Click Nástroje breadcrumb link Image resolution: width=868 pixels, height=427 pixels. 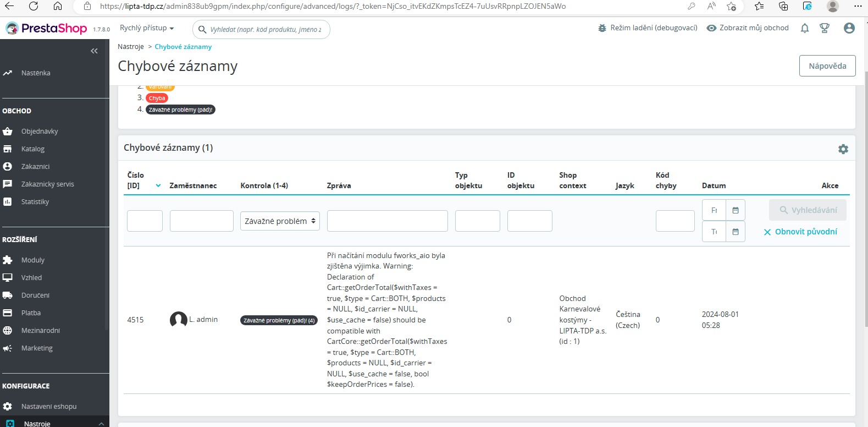pyautogui.click(x=130, y=47)
